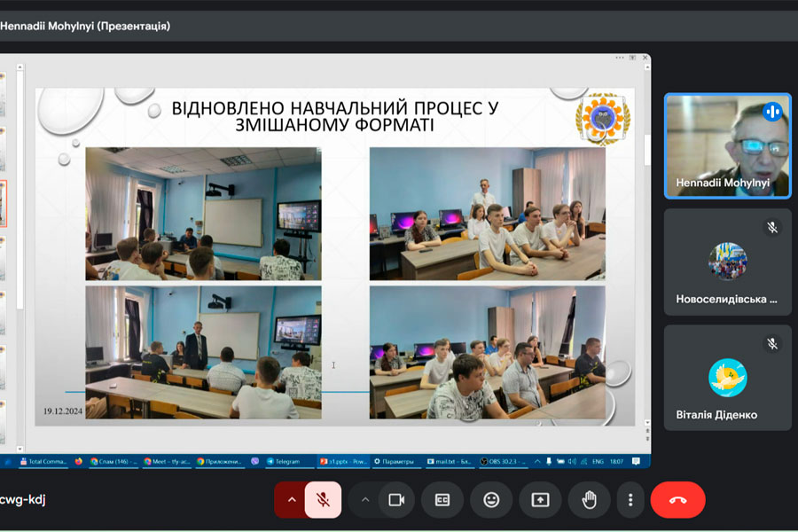Screen dimensions: 798x532
Task: Open Chrome Приложения taskbar window
Action: click(x=219, y=461)
